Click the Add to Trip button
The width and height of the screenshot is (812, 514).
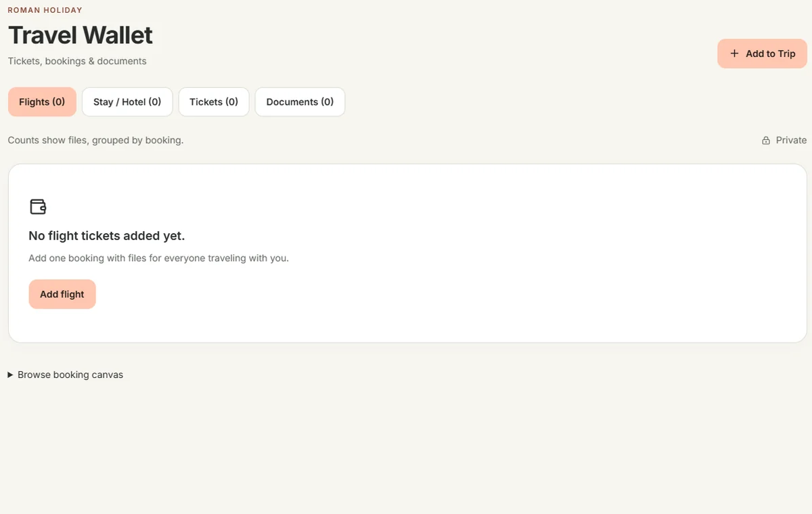[x=762, y=53]
